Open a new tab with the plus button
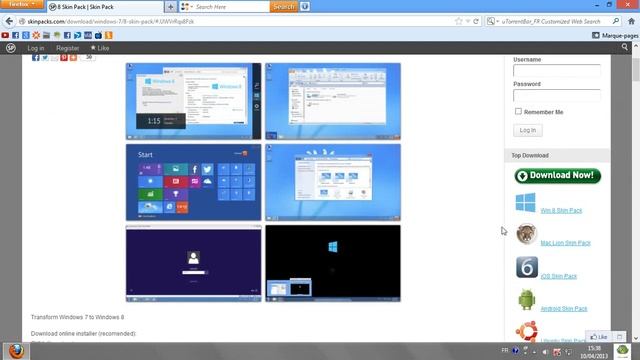The height and width of the screenshot is (360, 640). point(171,7)
